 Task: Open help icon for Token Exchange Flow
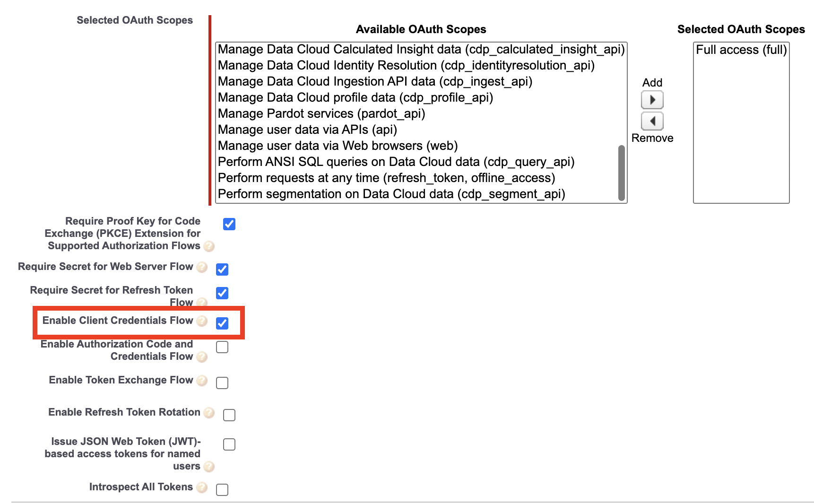pyautogui.click(x=202, y=381)
